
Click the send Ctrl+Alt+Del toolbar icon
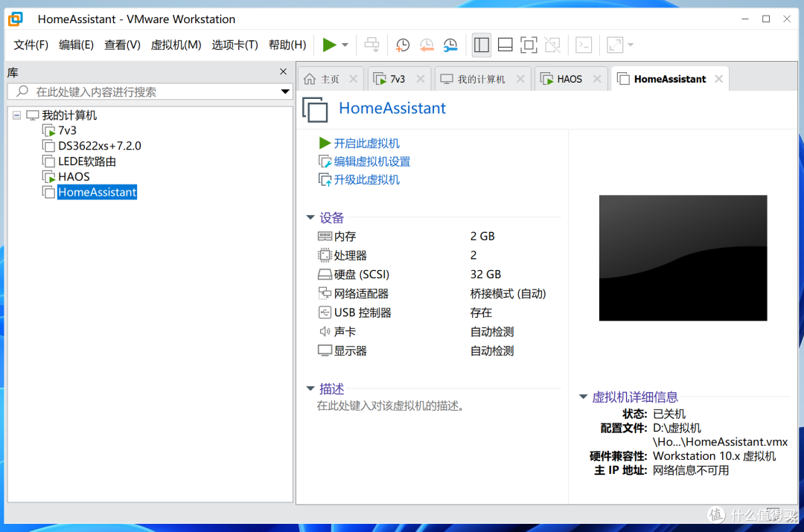tap(371, 45)
